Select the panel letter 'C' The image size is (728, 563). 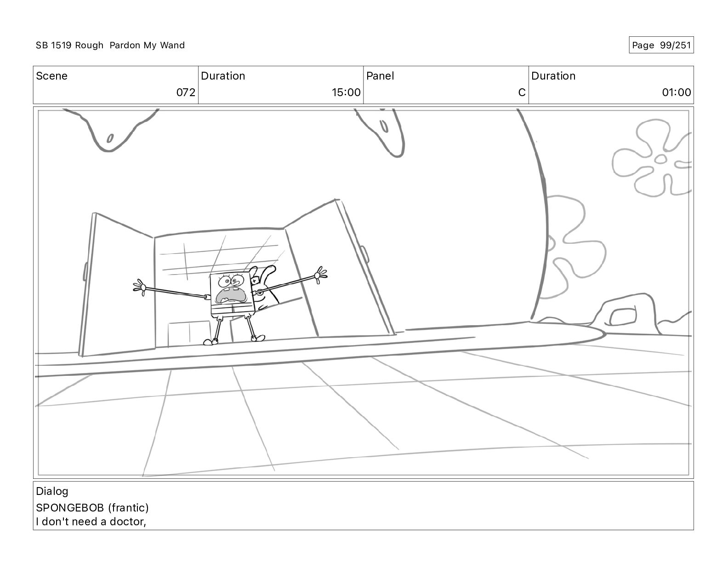522,92
